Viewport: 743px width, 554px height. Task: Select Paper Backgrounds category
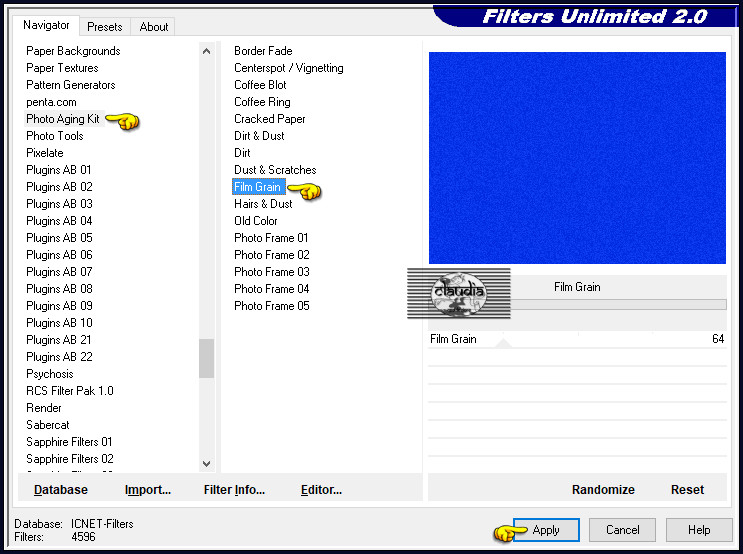pos(73,51)
